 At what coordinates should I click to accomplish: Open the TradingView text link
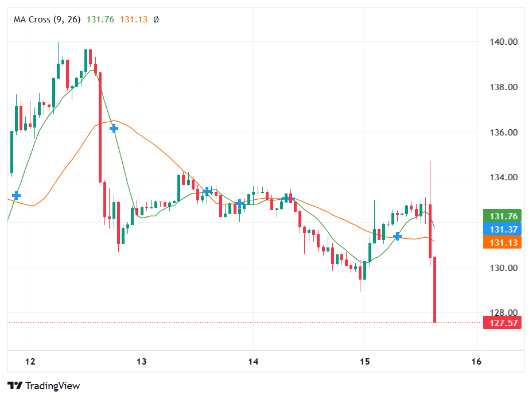[x=52, y=386]
